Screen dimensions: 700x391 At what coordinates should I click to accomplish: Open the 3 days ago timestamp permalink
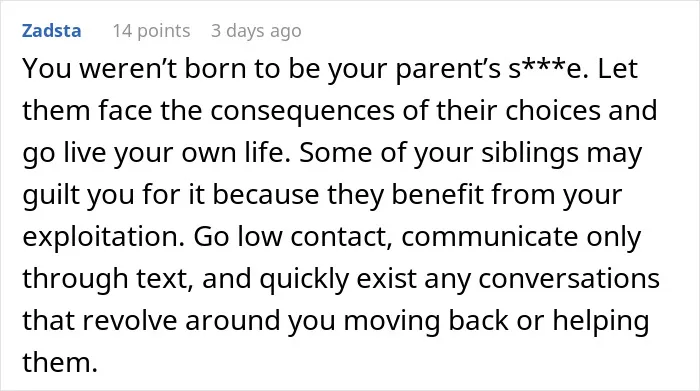click(256, 31)
